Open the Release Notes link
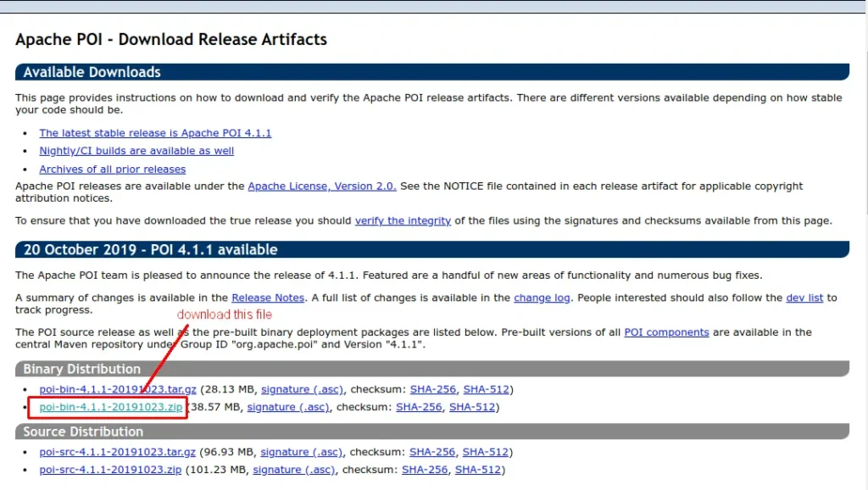Image resolution: width=868 pixels, height=490 pixels. (268, 298)
